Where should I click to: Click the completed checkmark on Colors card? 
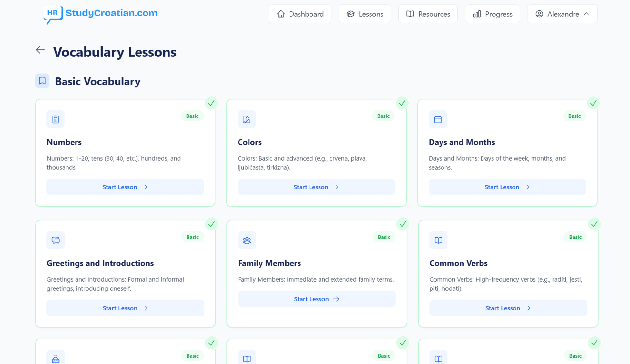402,103
